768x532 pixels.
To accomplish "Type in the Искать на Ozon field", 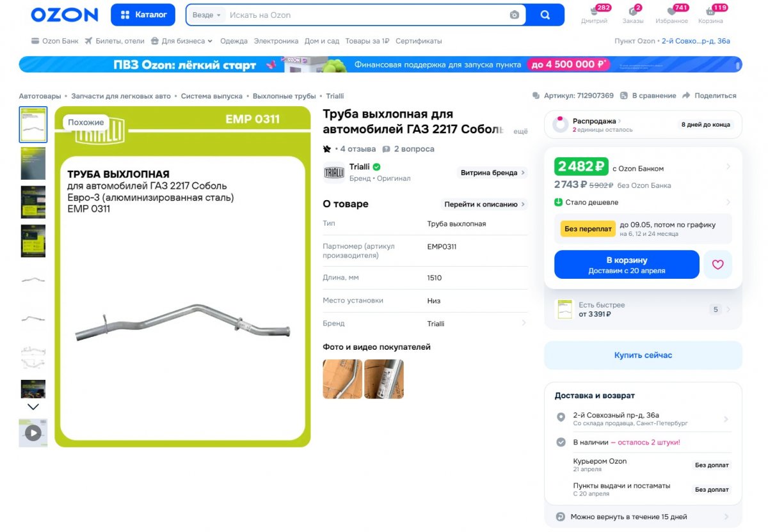I will click(365, 15).
